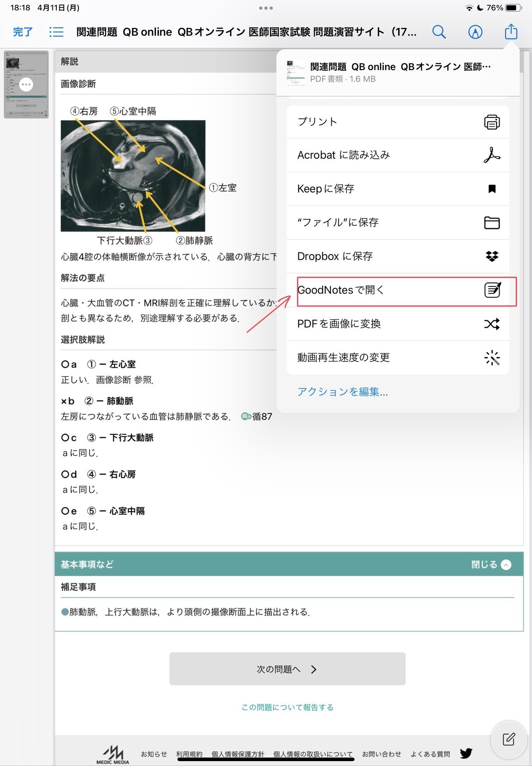
Task: Tap the 解法の要点 heading
Action: pos(83,278)
